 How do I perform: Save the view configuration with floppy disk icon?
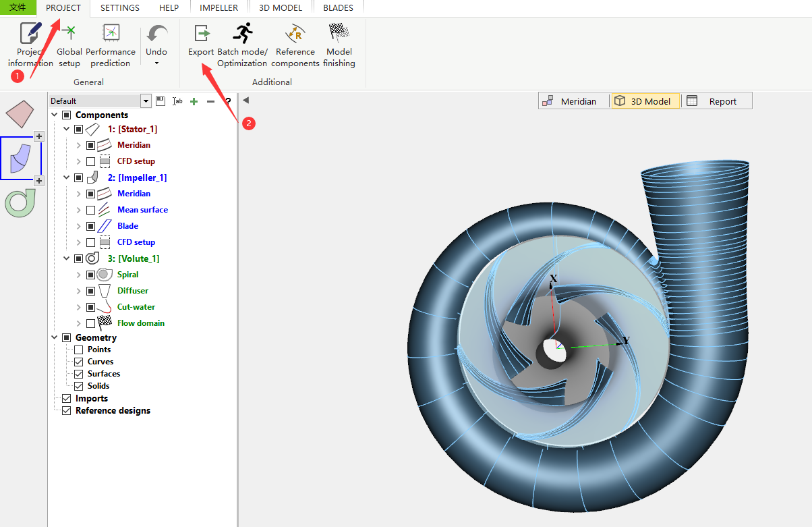click(161, 101)
